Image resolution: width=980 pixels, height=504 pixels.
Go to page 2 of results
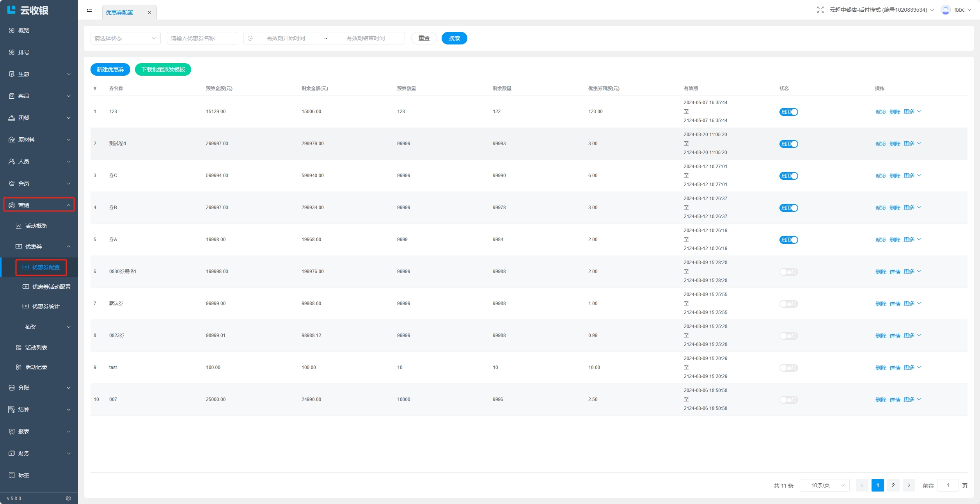point(893,485)
